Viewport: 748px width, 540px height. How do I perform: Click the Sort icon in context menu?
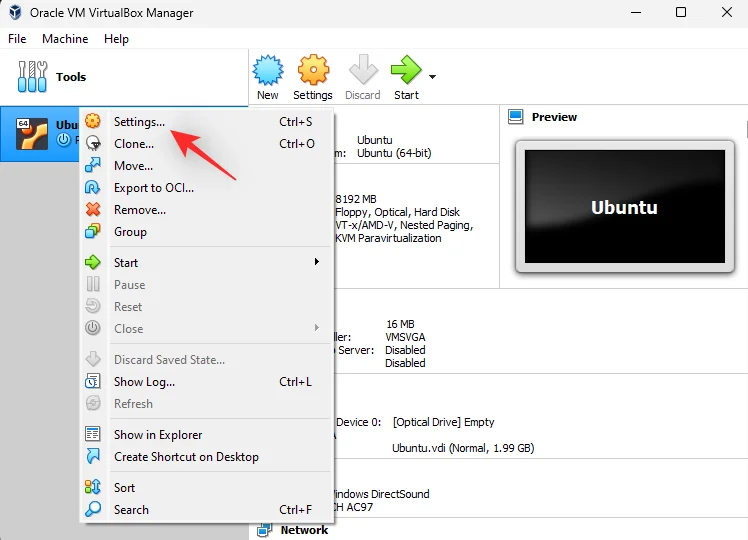click(93, 488)
